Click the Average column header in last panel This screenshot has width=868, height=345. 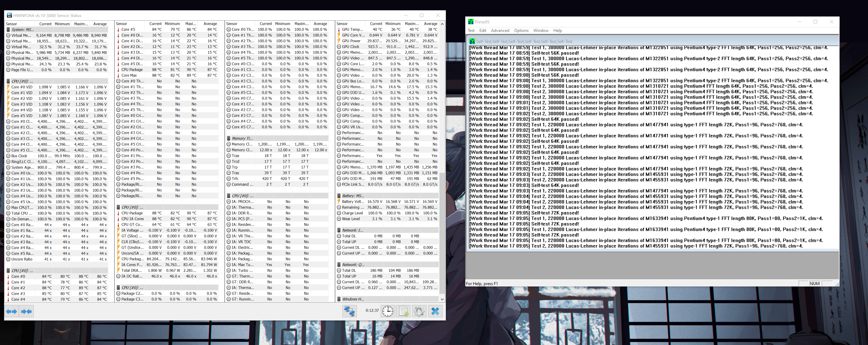[430, 24]
